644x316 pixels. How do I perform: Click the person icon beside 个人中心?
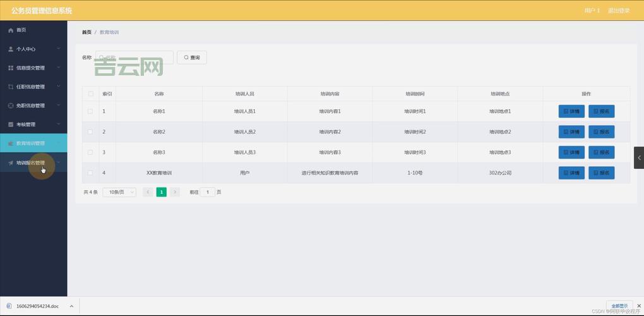(x=10, y=49)
